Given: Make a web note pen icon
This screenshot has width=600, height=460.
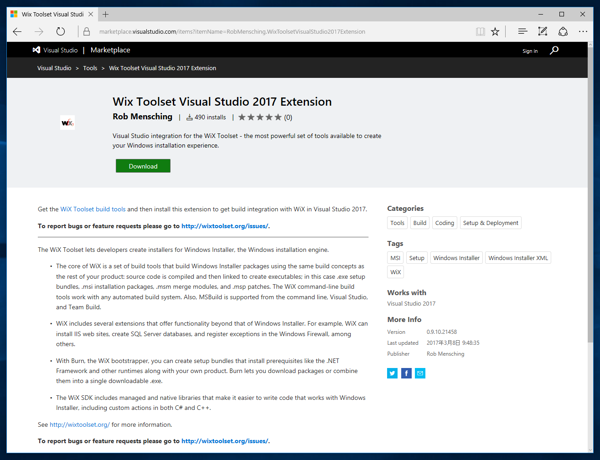Looking at the screenshot, I should (543, 31).
